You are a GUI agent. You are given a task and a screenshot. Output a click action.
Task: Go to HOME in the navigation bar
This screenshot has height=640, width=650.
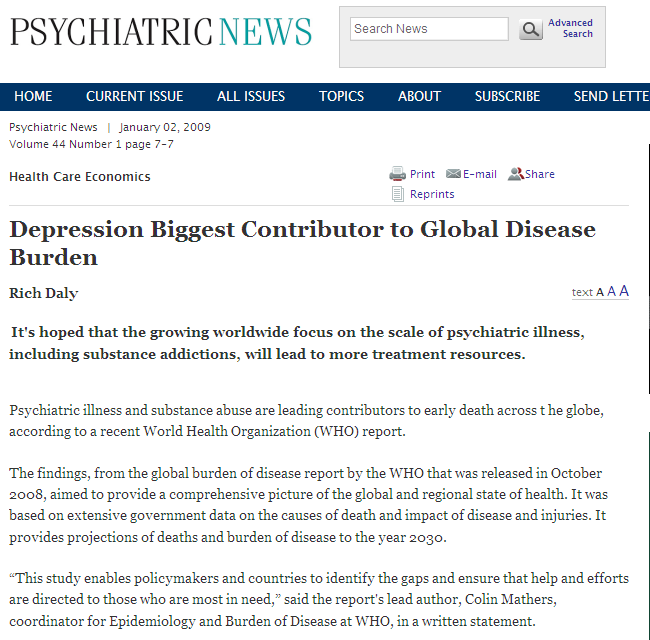(x=33, y=96)
